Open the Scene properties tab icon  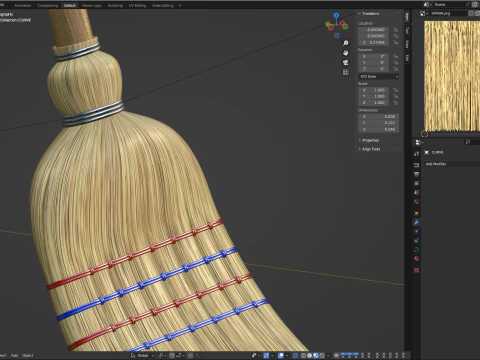[416, 192]
